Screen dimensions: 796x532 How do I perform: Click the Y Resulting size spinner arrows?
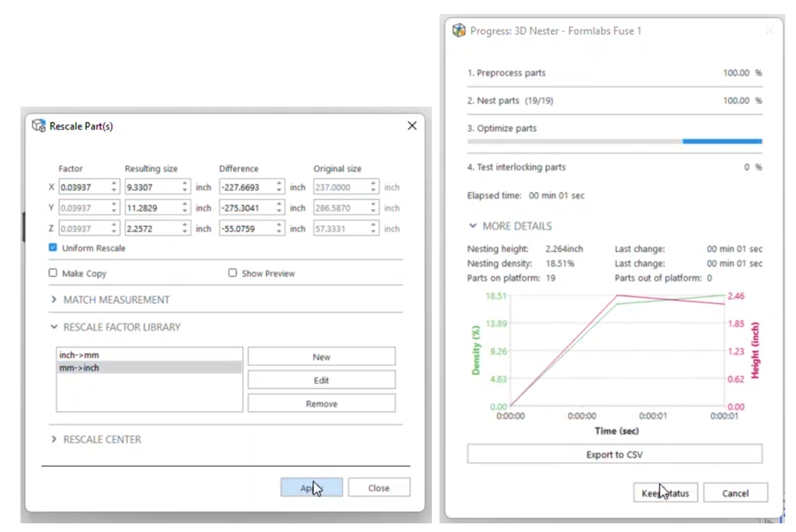click(x=185, y=208)
